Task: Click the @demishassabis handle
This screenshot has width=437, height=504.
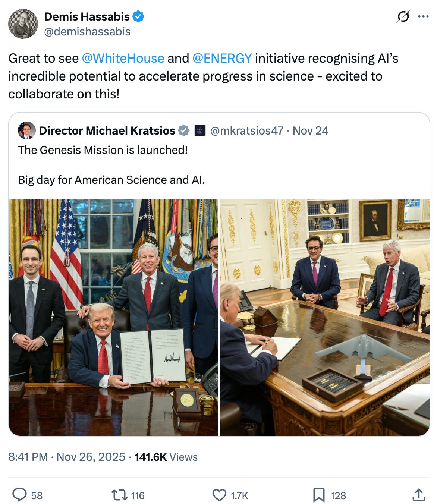Action: click(x=87, y=32)
